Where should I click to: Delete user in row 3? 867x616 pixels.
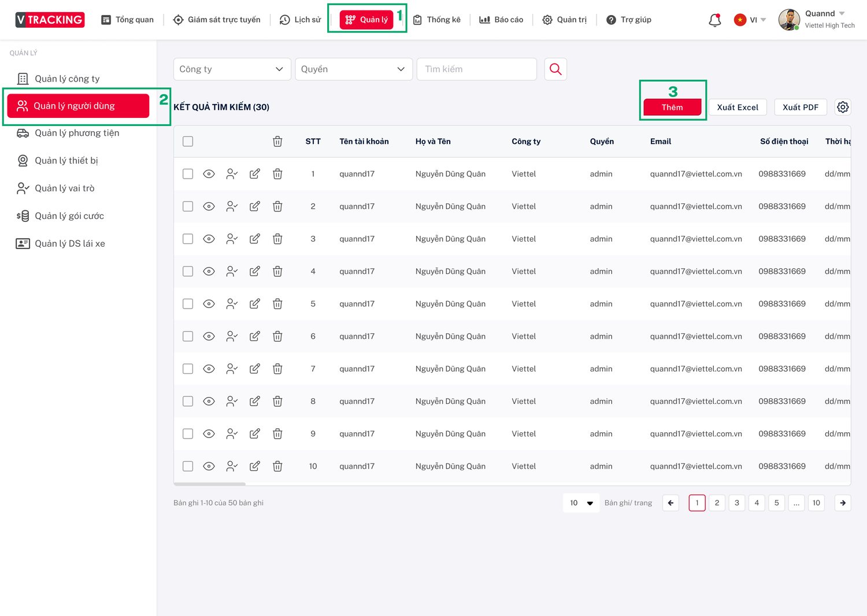277,239
